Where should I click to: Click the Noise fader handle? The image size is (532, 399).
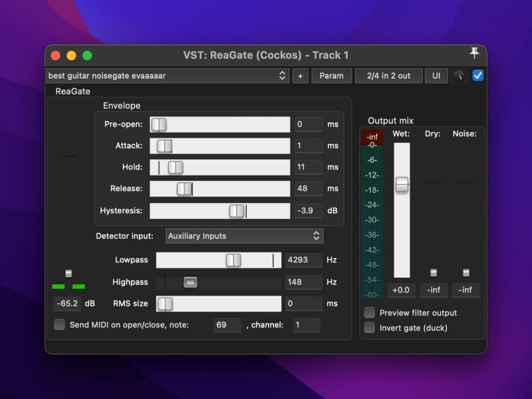(466, 272)
